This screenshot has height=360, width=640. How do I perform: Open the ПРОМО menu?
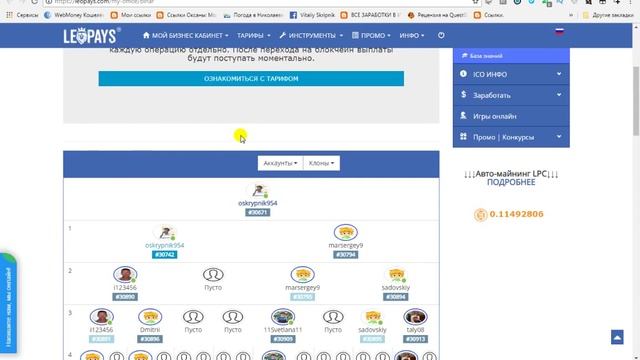pos(371,36)
